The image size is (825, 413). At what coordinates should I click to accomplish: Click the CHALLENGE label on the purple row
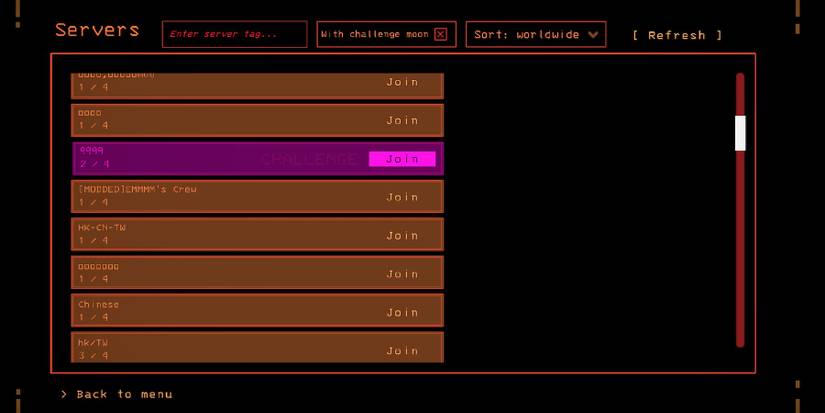click(x=309, y=159)
